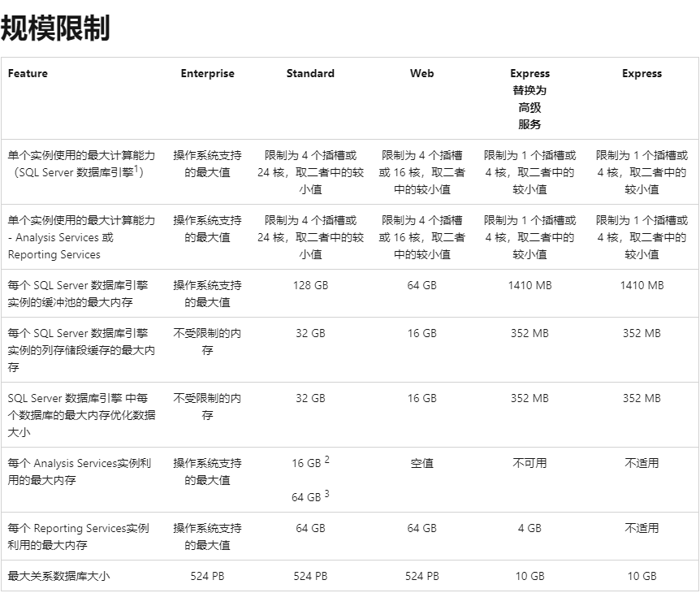Select the 最大内存优化数据大小 row label
The image size is (700, 593).
tap(81, 415)
